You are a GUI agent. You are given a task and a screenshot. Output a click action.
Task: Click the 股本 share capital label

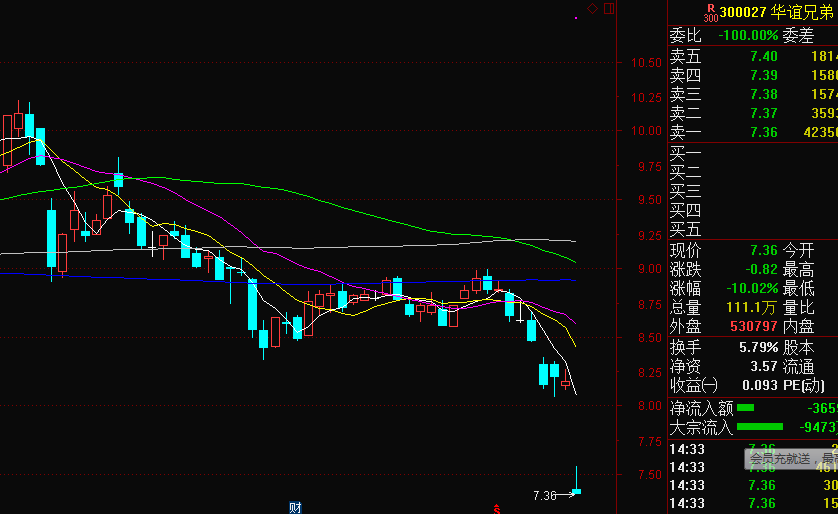(x=798, y=348)
